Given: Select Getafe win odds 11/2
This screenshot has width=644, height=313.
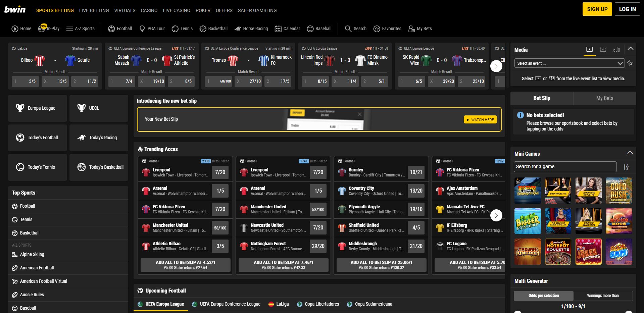Looking at the screenshot, I should coord(85,81).
